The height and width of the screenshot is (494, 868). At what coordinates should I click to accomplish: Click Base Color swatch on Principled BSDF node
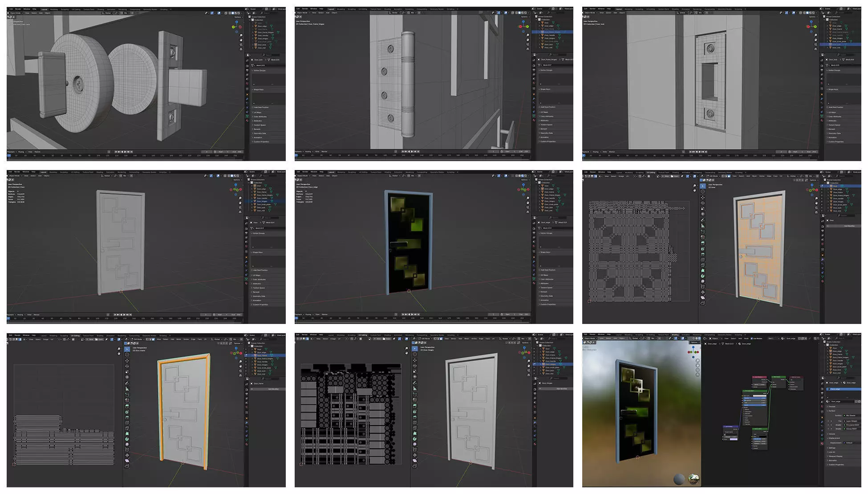point(759,396)
